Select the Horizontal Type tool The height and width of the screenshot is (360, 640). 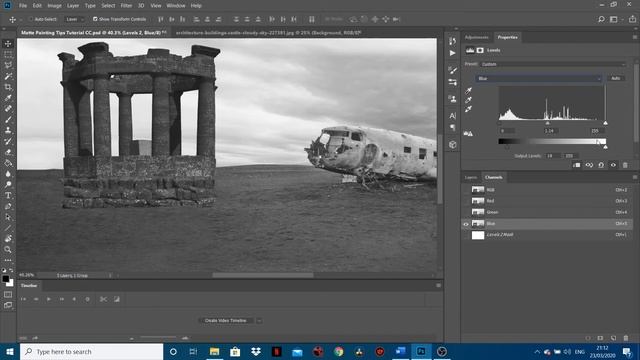(8, 196)
